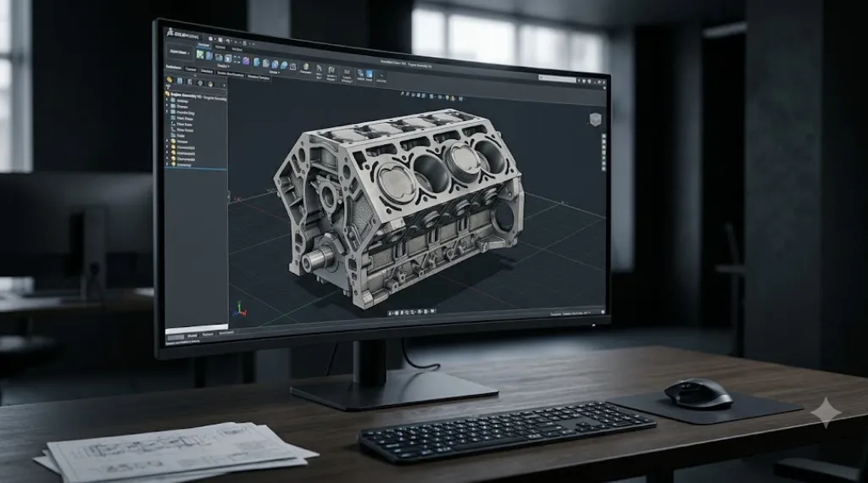Viewport: 868px width, 483px height.
Task: Open the large dropdown button at the ribbon's left end
Action: tap(180, 52)
